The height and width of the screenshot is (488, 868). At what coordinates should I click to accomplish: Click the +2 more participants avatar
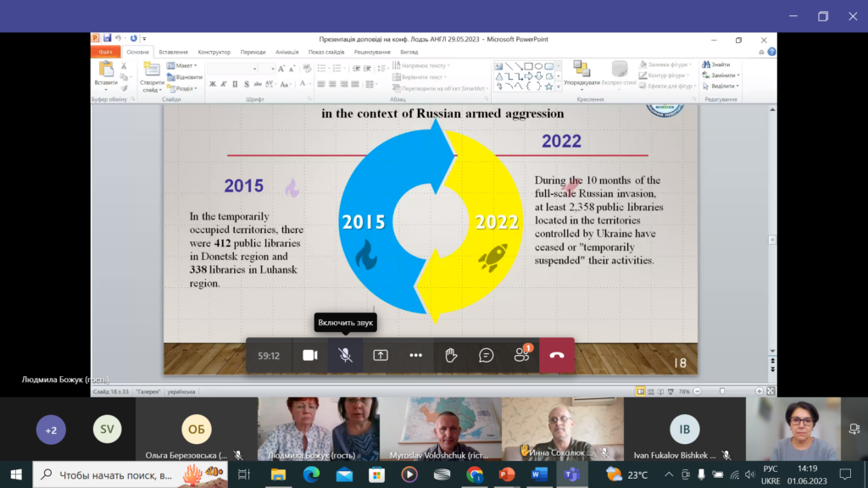point(51,430)
